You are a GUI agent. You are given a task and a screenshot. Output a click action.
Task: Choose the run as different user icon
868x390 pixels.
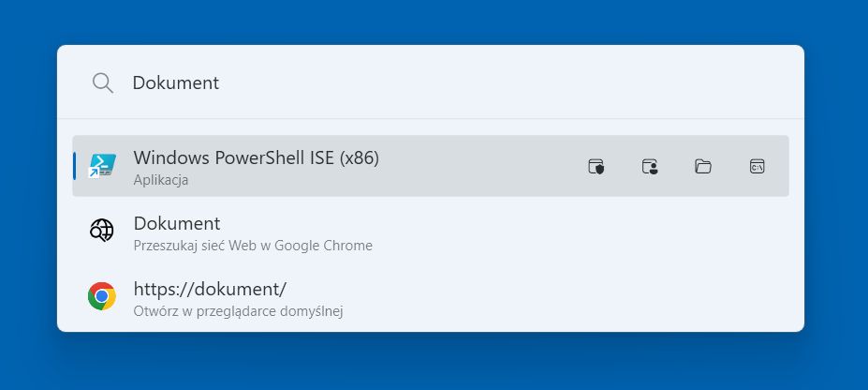(649, 166)
